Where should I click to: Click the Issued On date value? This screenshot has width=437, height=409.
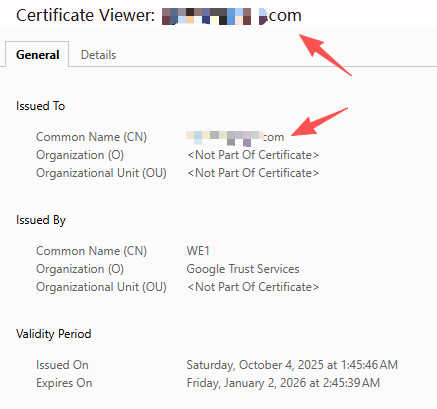pos(292,365)
